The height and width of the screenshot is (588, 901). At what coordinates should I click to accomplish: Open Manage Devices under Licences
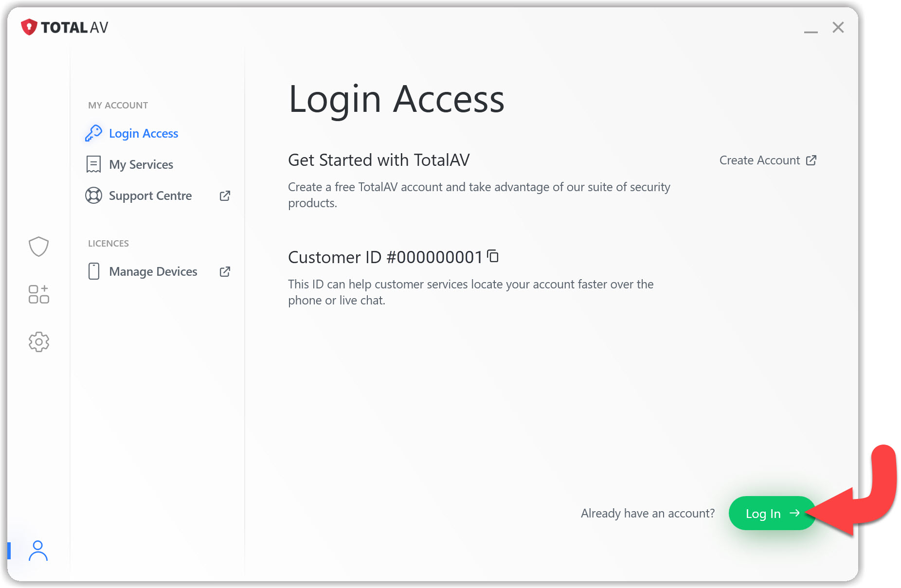[153, 271]
